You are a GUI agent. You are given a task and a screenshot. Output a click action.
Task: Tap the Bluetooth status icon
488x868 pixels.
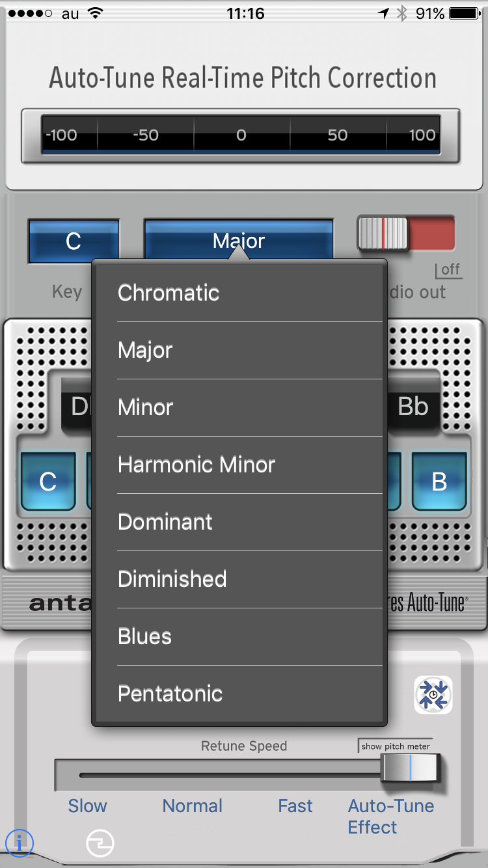tap(402, 13)
